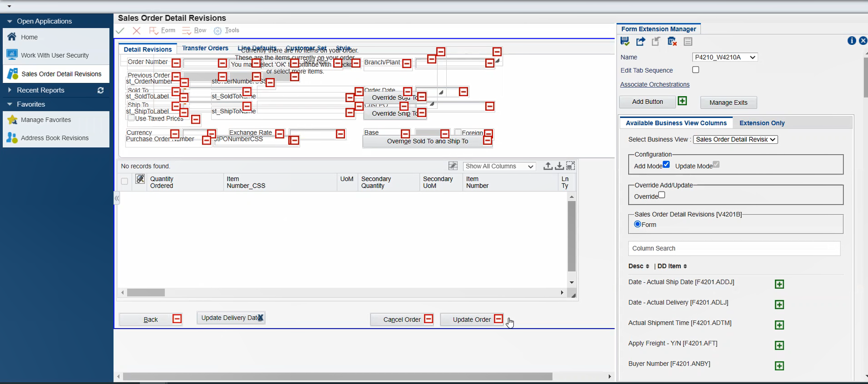Switch to the Transfer Orders tab
This screenshot has width=868, height=384.
pyautogui.click(x=205, y=48)
